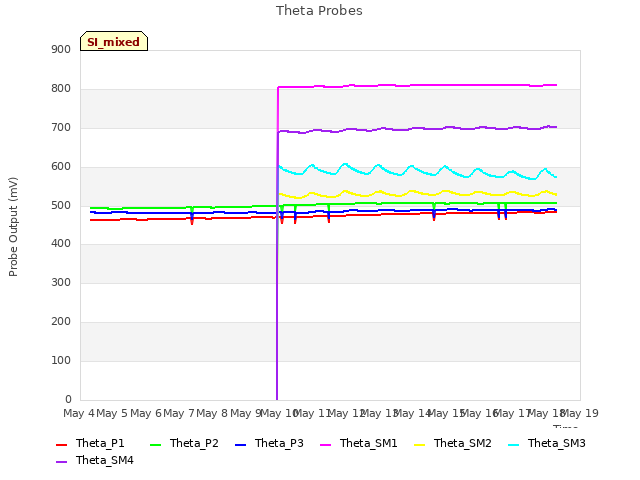
Task: Click the May 19 x-axis label
Action: tap(580, 413)
